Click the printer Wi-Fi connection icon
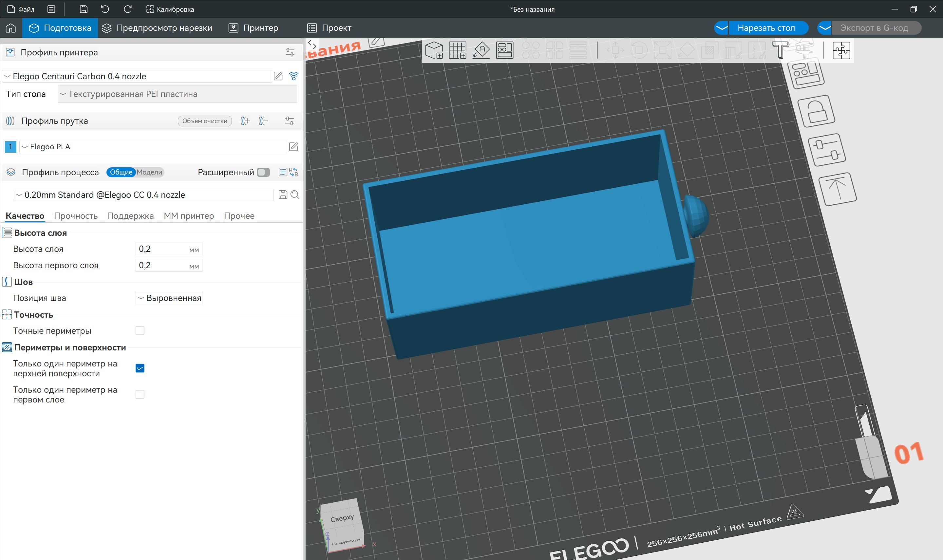943x560 pixels. (x=293, y=76)
